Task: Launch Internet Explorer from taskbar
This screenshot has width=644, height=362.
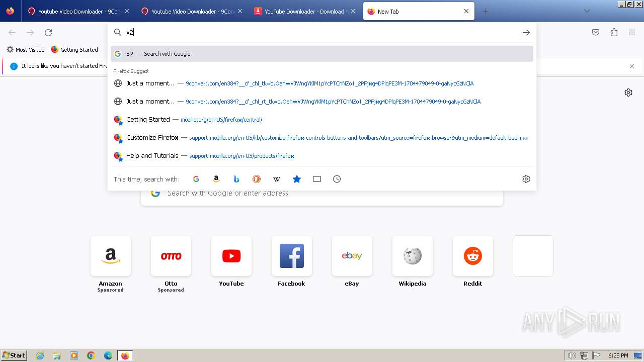Action: [40, 355]
